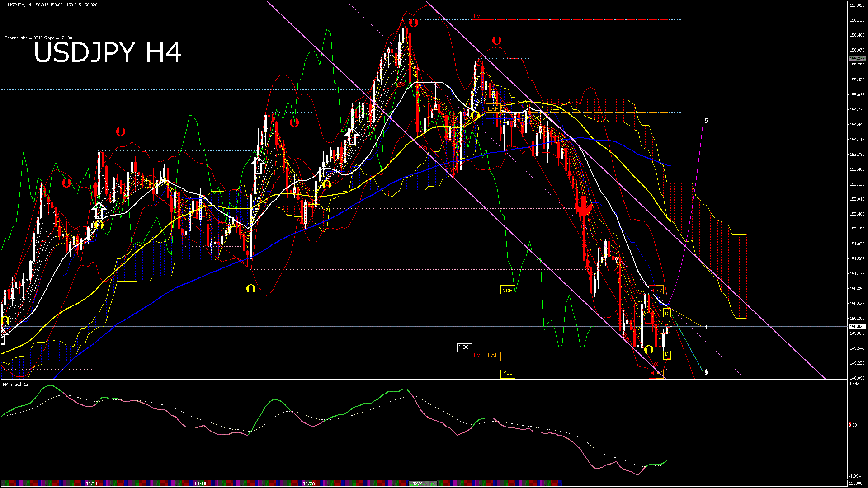Viewport: 868px width, 488px height.
Task: Click the YDH yellow label
Action: (x=508, y=291)
